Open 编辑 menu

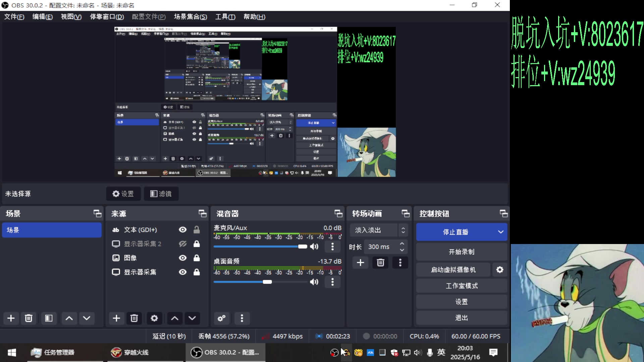43,17
